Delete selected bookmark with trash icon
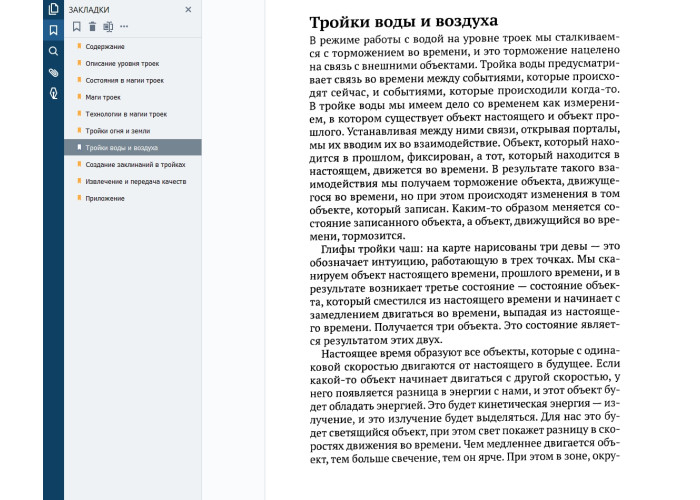 click(x=92, y=26)
